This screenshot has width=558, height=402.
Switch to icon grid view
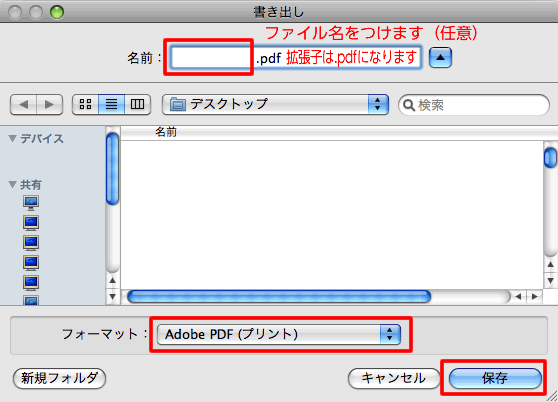coord(85,104)
